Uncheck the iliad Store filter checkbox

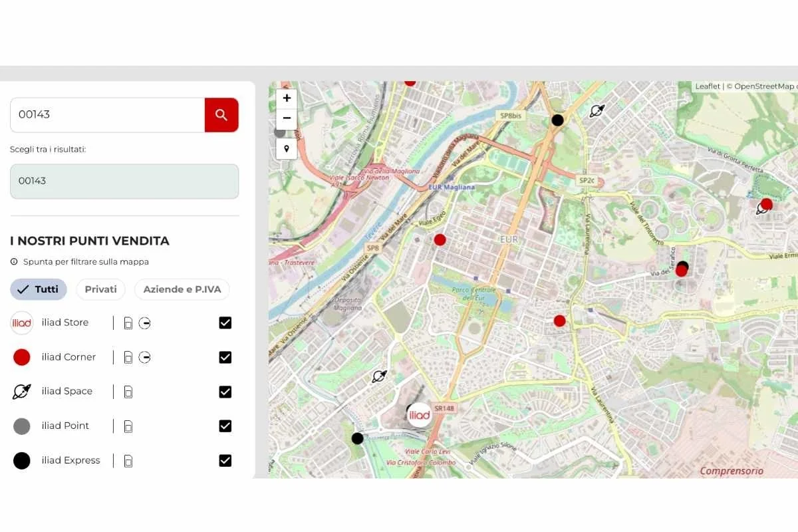tap(225, 323)
